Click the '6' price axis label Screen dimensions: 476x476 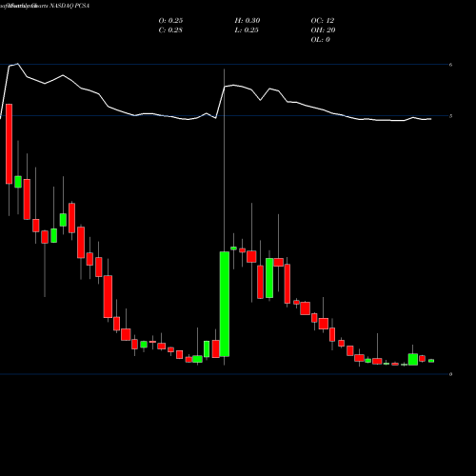pyautogui.click(x=450, y=65)
